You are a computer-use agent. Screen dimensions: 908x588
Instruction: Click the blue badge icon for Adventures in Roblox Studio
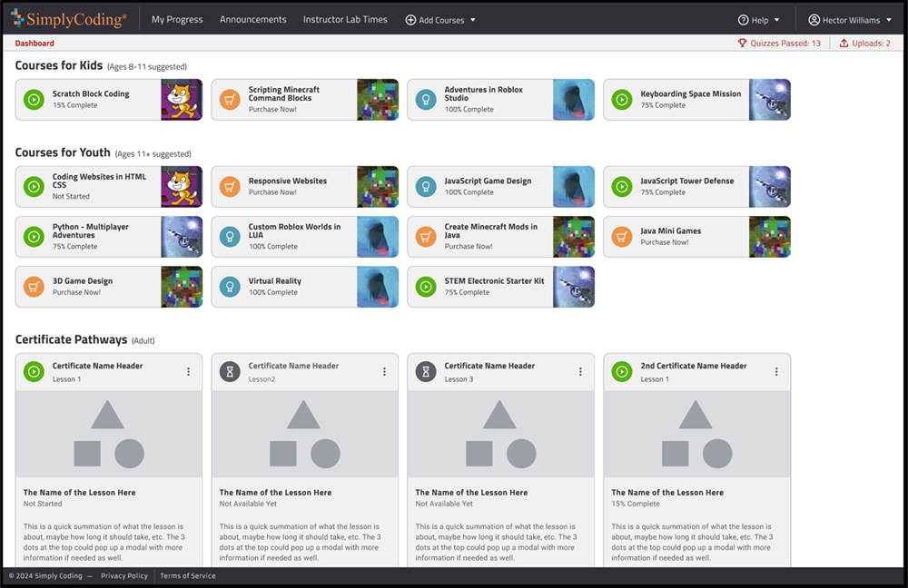[426, 100]
